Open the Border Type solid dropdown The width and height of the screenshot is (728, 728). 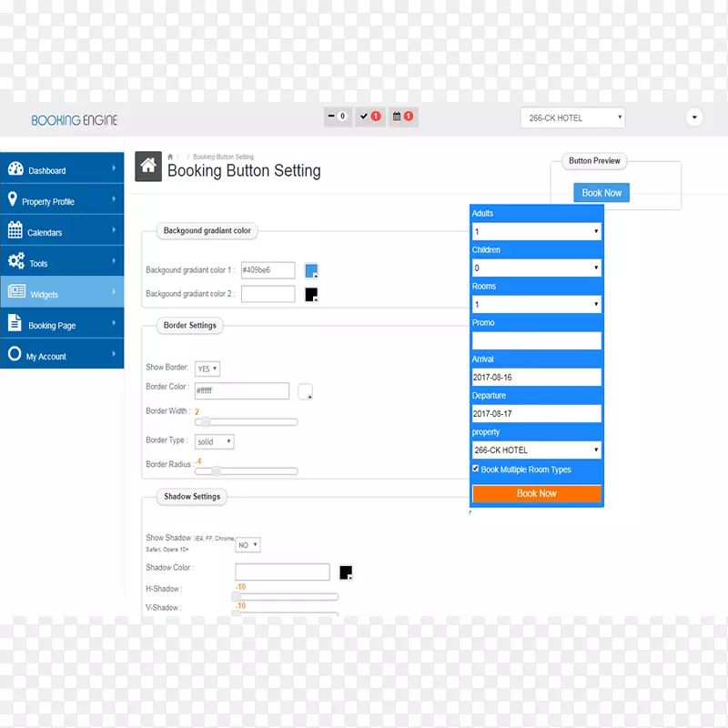[x=215, y=441]
